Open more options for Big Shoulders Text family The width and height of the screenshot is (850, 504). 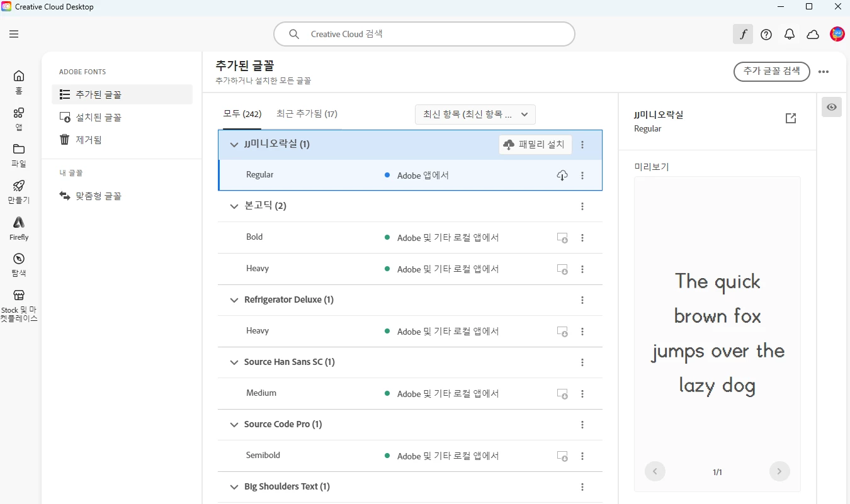tap(582, 487)
